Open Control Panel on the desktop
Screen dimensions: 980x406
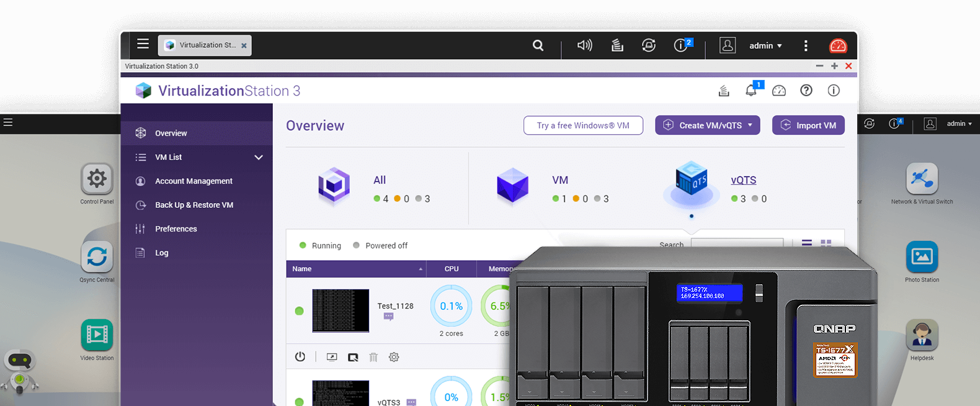[x=97, y=179]
